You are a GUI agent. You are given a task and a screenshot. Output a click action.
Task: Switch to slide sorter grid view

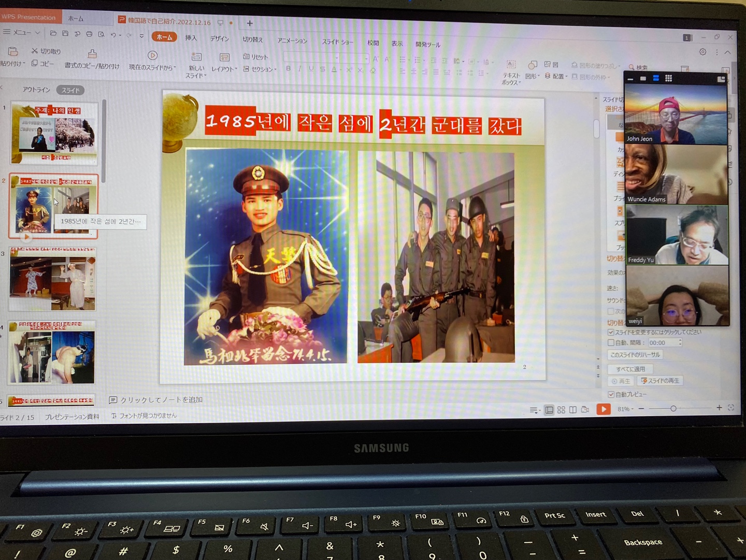coord(561,410)
